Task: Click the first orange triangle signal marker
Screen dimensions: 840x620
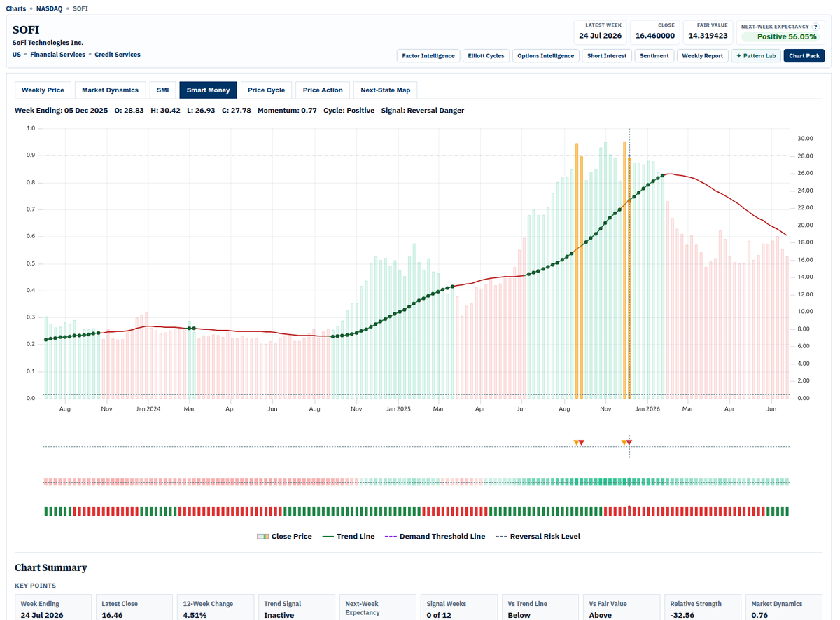Action: (576, 443)
